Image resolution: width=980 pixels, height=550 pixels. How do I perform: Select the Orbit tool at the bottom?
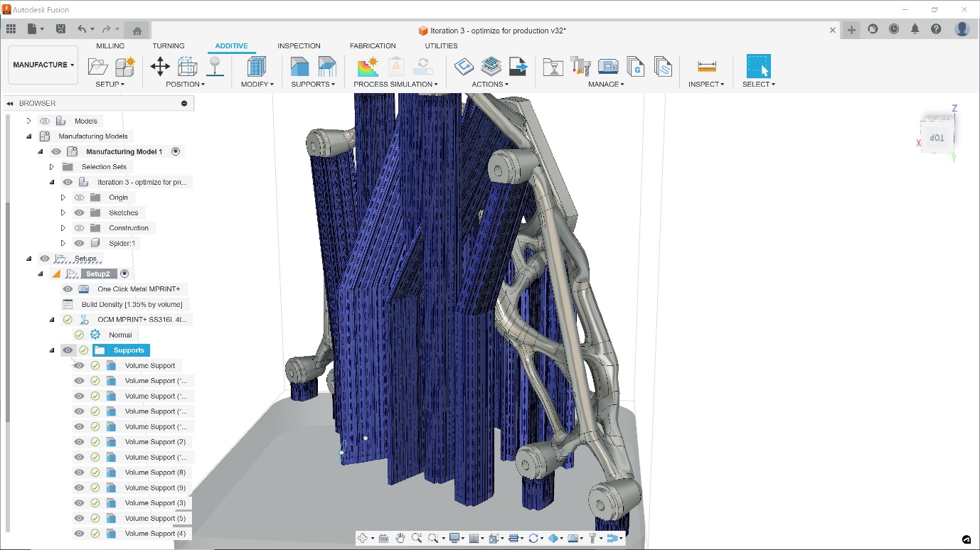[363, 538]
